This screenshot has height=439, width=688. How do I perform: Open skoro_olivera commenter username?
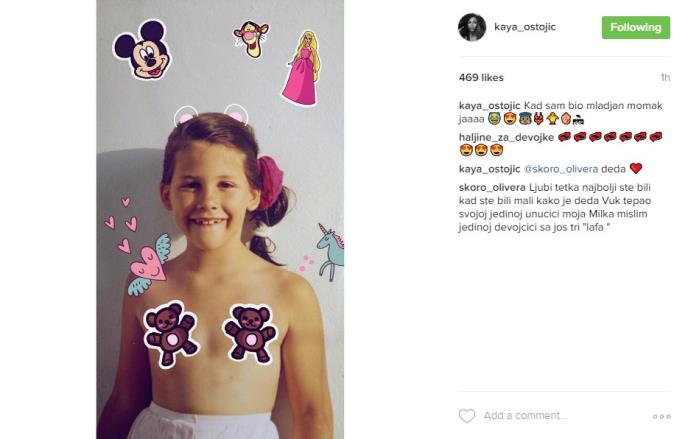pyautogui.click(x=492, y=187)
